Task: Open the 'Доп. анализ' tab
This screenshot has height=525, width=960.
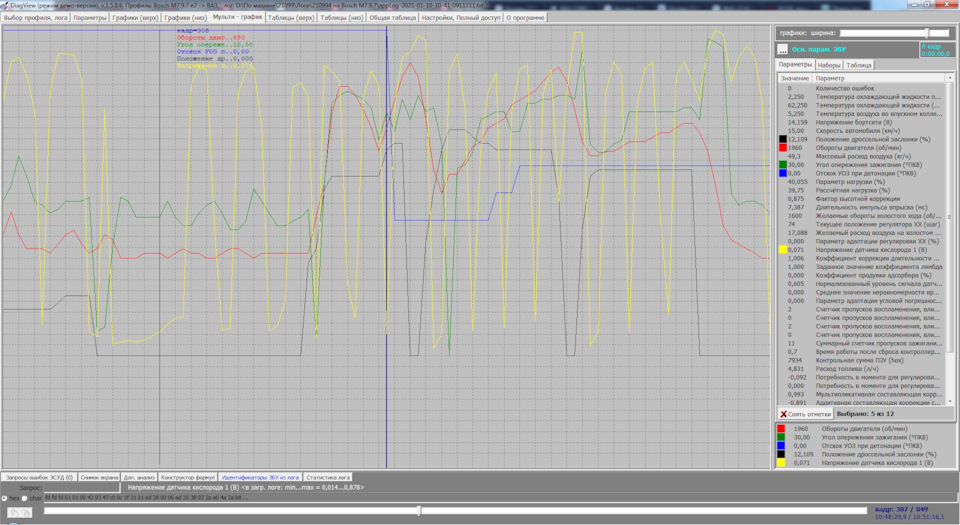Action: 139,477
